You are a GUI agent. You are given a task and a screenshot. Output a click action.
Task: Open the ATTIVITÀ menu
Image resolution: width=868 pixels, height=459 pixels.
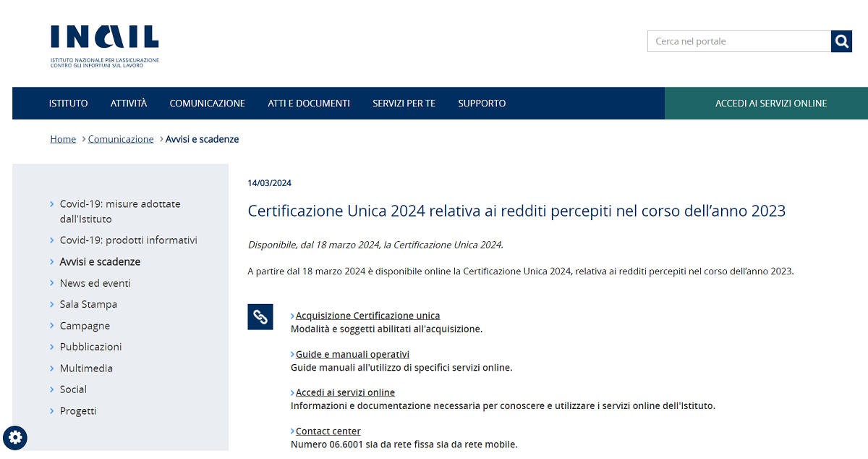pyautogui.click(x=129, y=104)
